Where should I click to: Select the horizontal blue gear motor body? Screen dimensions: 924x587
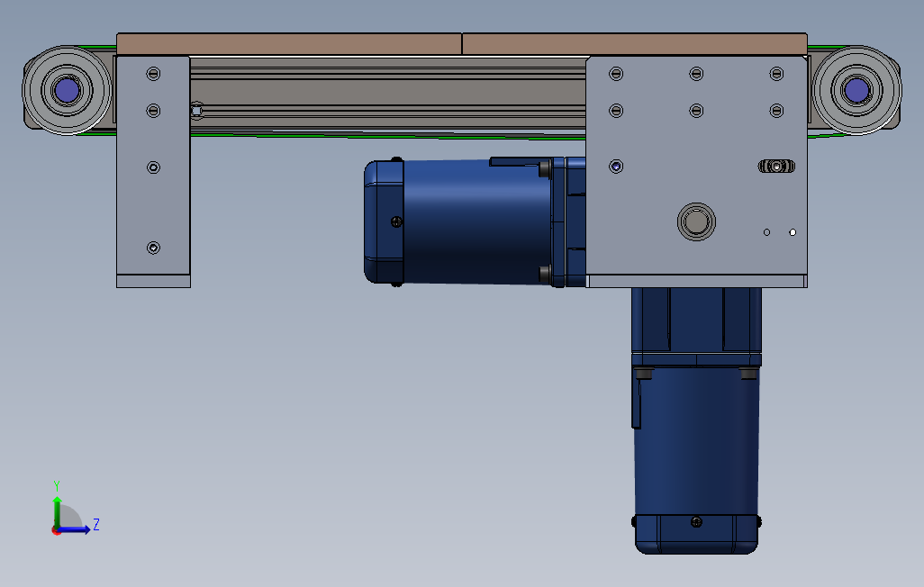476,222
